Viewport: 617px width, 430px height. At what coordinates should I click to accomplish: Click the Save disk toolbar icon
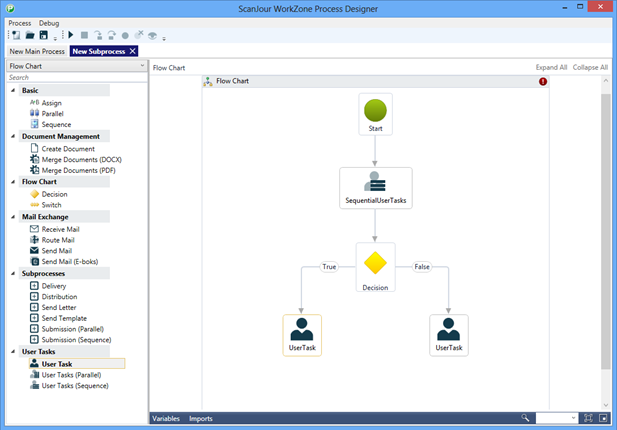point(44,35)
